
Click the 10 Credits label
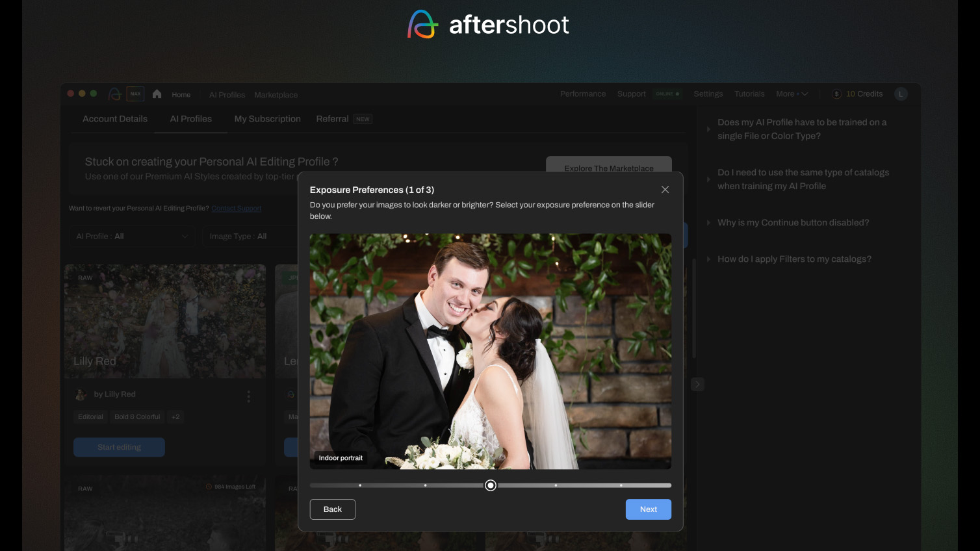(864, 94)
